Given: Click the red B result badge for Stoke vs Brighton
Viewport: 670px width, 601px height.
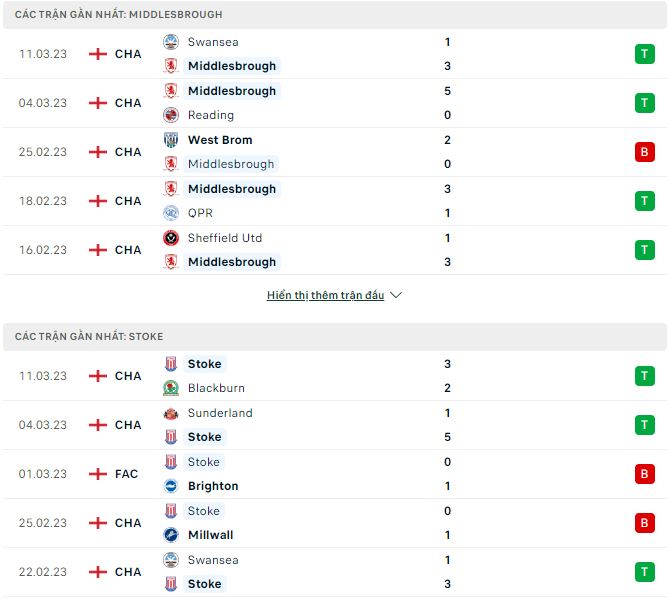Looking at the screenshot, I should click(x=644, y=474).
